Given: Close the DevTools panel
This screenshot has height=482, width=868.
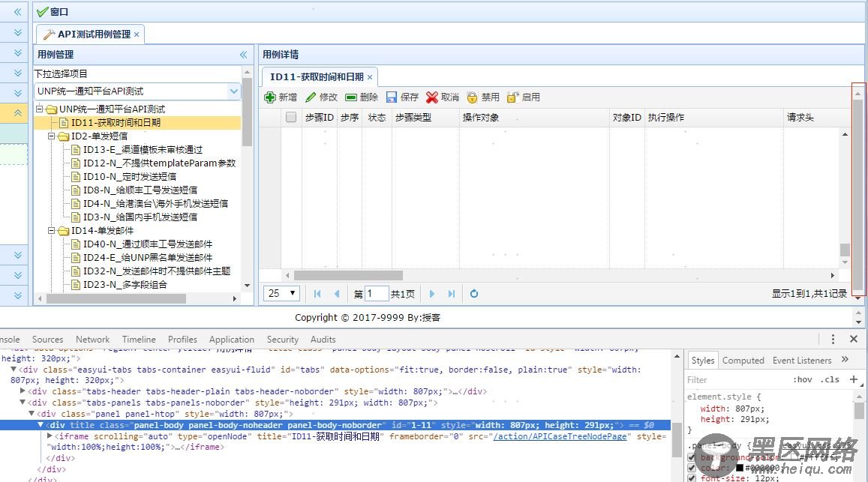Looking at the screenshot, I should coord(854,339).
